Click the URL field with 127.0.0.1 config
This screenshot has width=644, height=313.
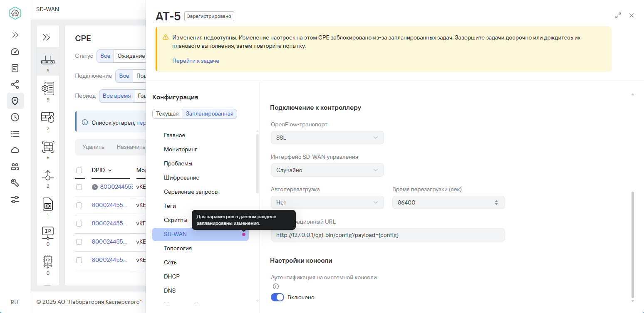388,235
